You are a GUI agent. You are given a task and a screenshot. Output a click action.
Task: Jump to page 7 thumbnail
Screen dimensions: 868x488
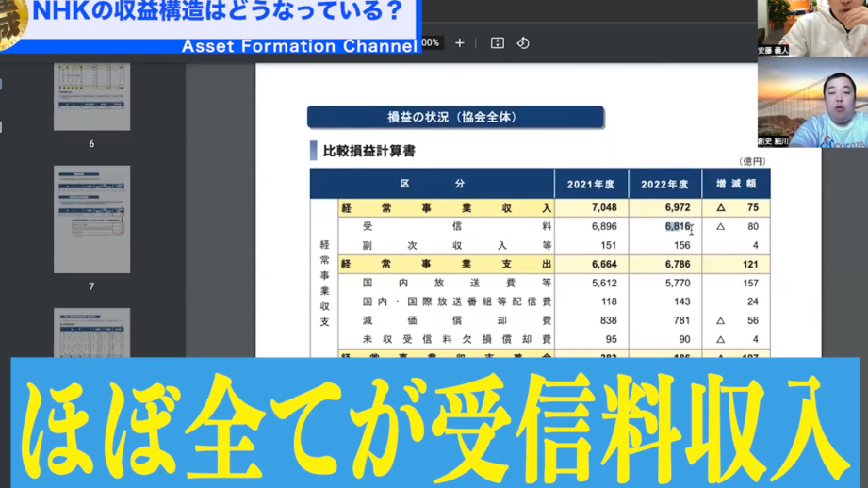click(91, 220)
